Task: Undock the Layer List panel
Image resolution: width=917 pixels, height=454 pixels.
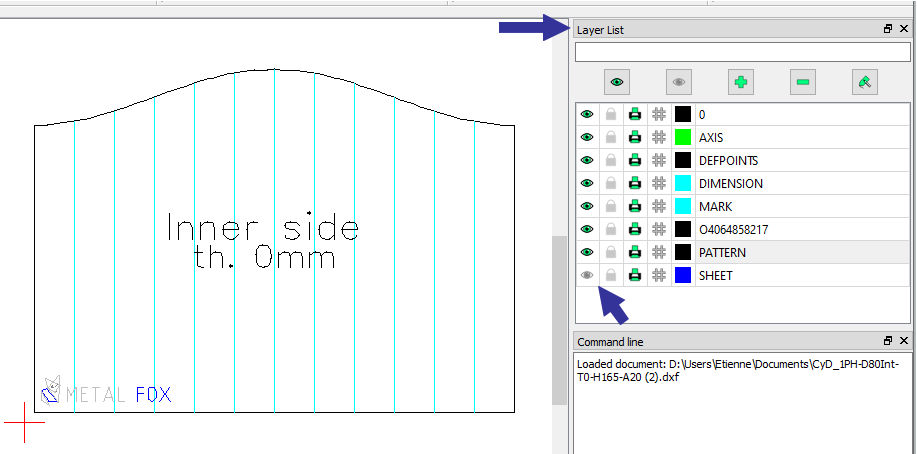Action: coord(888,29)
